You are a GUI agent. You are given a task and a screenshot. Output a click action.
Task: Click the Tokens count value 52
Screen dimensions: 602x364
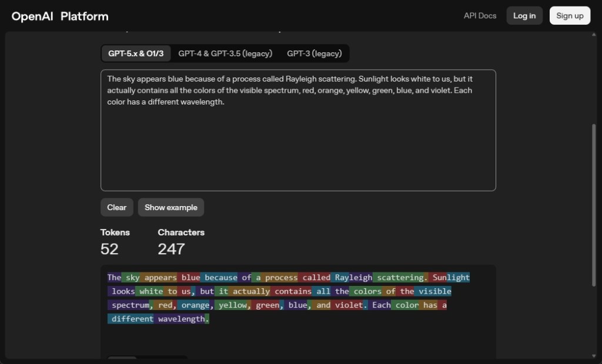tap(109, 249)
